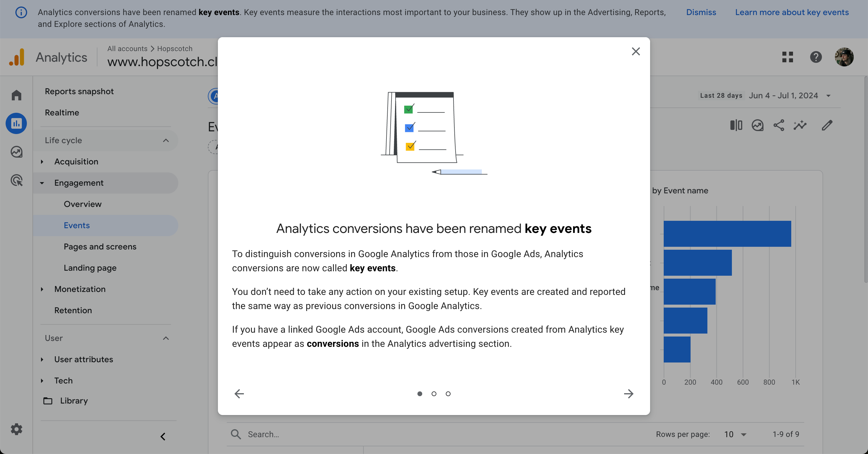Screen dimensions: 868x454
Task: Open the Home icon in left rail
Action: pos(16,95)
